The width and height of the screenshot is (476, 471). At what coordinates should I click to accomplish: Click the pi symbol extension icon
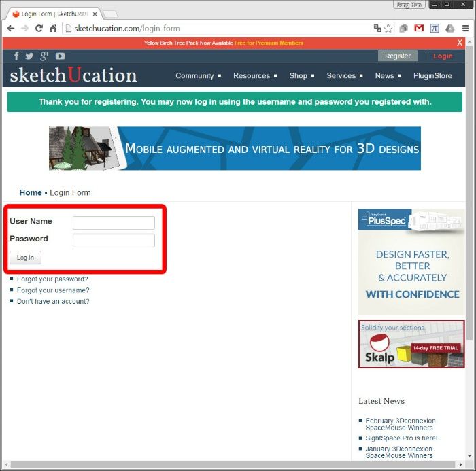click(x=435, y=29)
